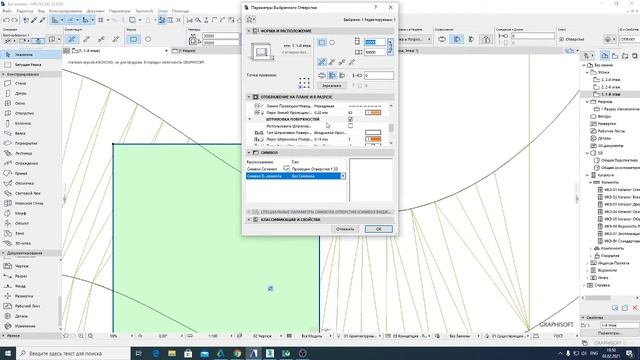
Task: Choose circular opening shape in dialog
Action: click(332, 42)
